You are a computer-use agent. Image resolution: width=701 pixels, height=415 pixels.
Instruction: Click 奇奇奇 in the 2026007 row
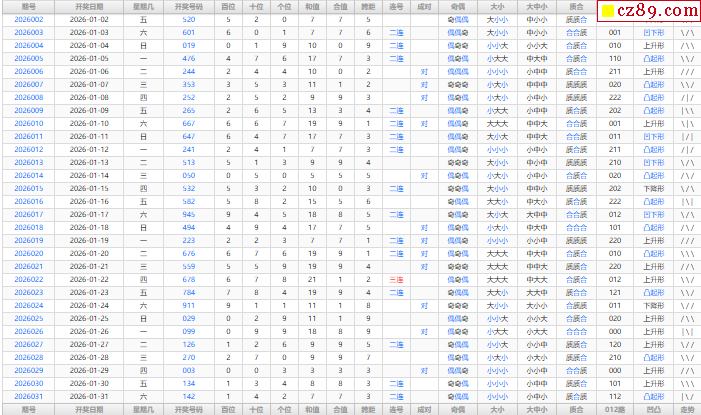[458, 85]
